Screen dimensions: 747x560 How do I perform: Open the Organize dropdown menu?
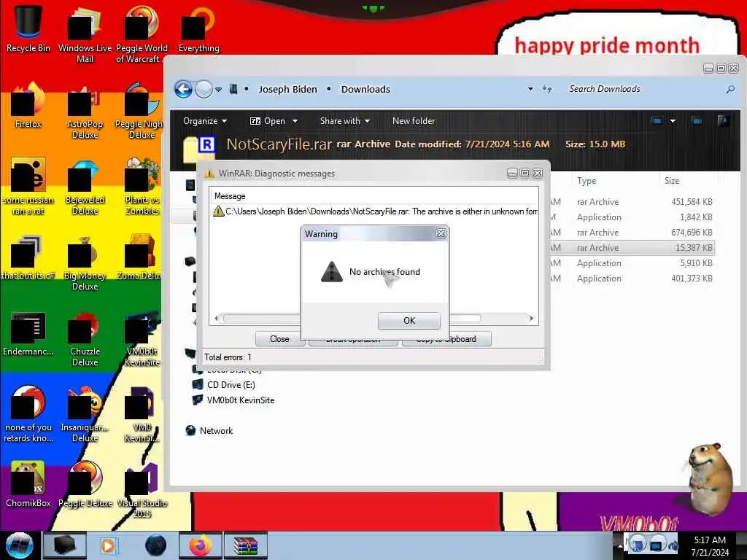pyautogui.click(x=205, y=121)
